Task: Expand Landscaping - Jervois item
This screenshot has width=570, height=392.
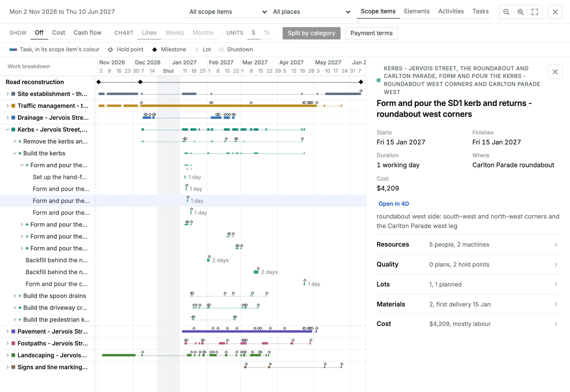Action: [7, 355]
